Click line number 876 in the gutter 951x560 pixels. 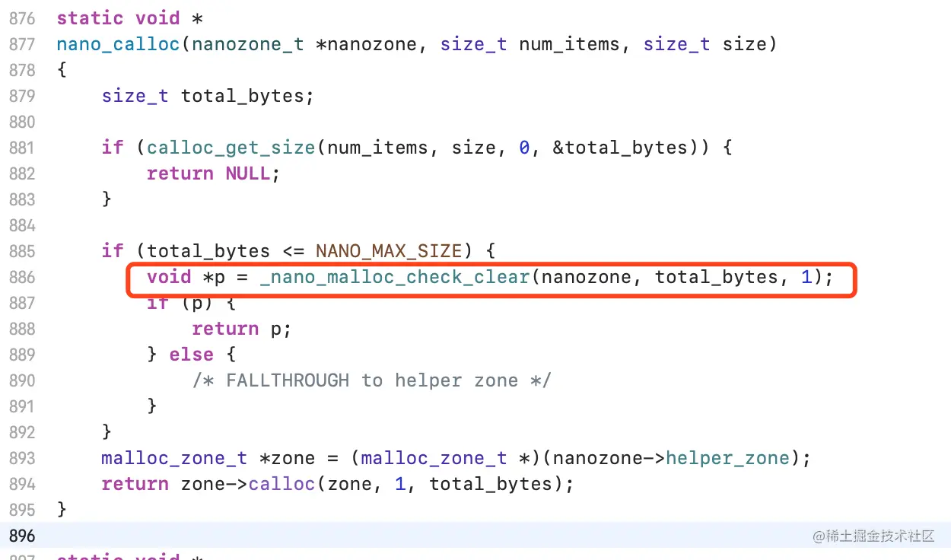tap(22, 18)
